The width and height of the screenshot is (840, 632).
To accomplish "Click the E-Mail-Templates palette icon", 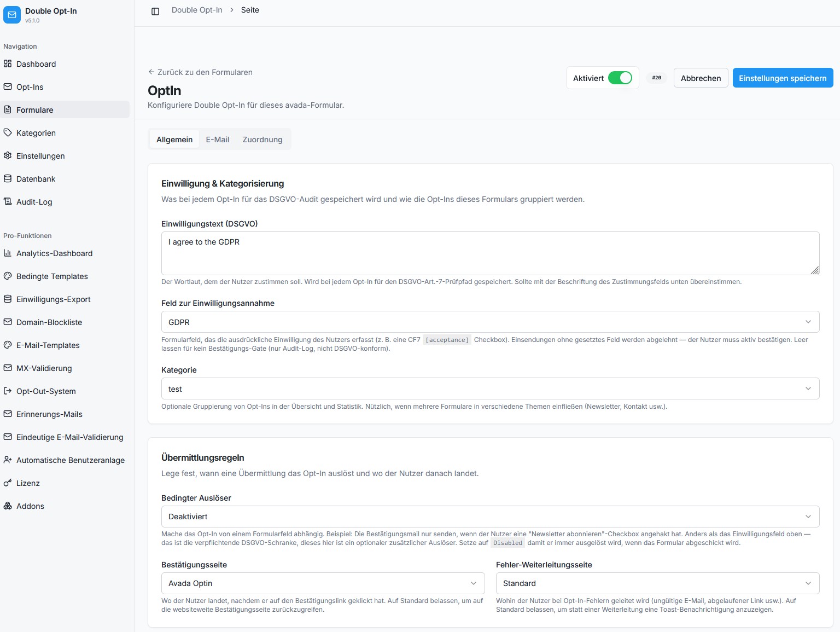I will (8, 345).
